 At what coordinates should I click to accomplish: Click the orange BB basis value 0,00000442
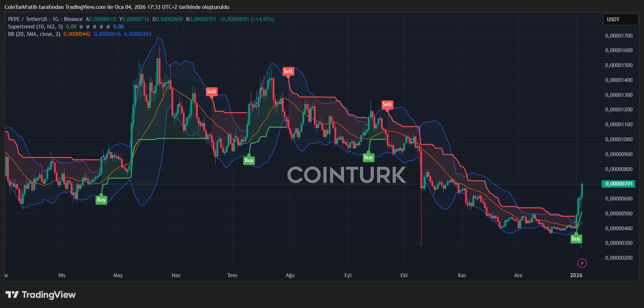point(77,34)
